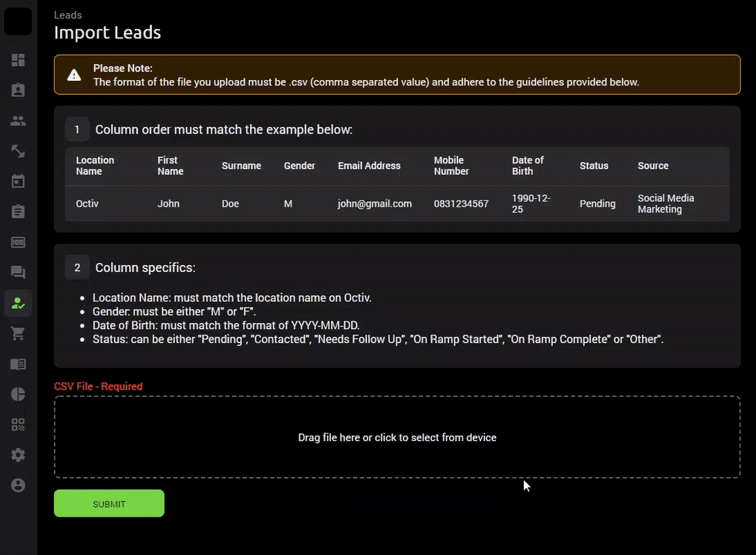Select the Status column header
Viewport: 756px width, 555px height.
[x=593, y=166]
